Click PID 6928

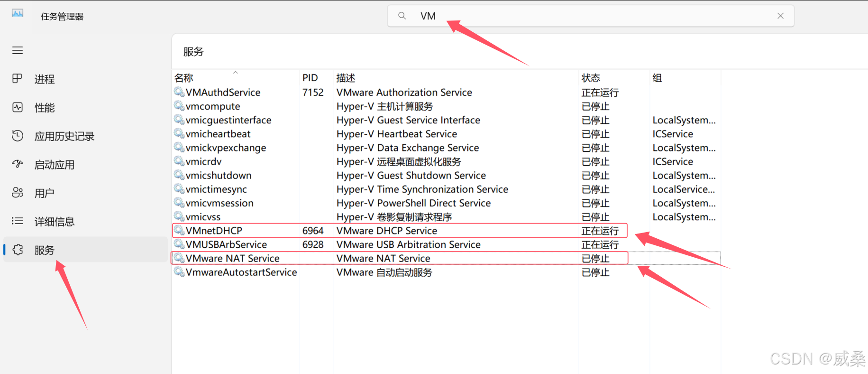pos(313,244)
